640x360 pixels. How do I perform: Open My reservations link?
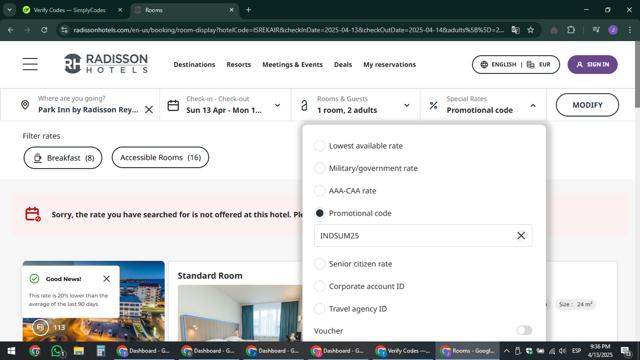coord(389,64)
